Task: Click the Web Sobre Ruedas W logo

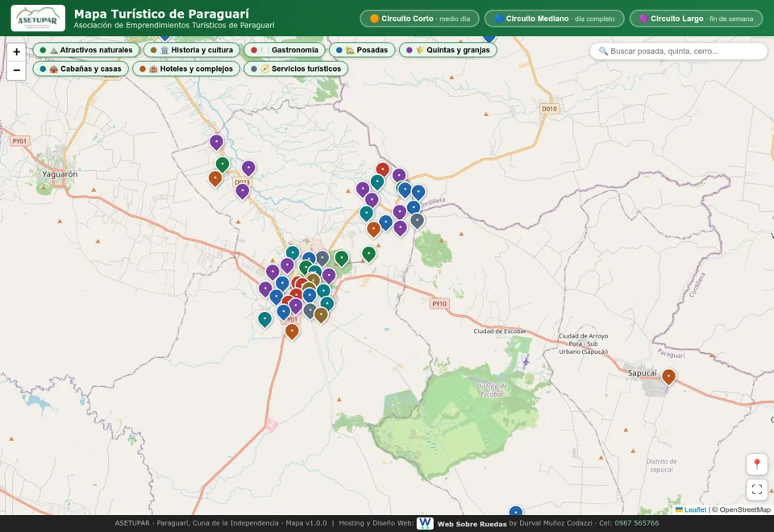Action: [425, 523]
